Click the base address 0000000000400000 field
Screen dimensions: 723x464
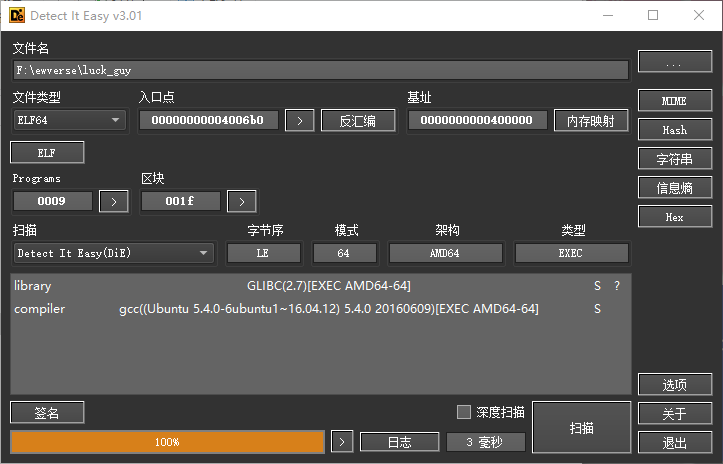pyautogui.click(x=477, y=120)
